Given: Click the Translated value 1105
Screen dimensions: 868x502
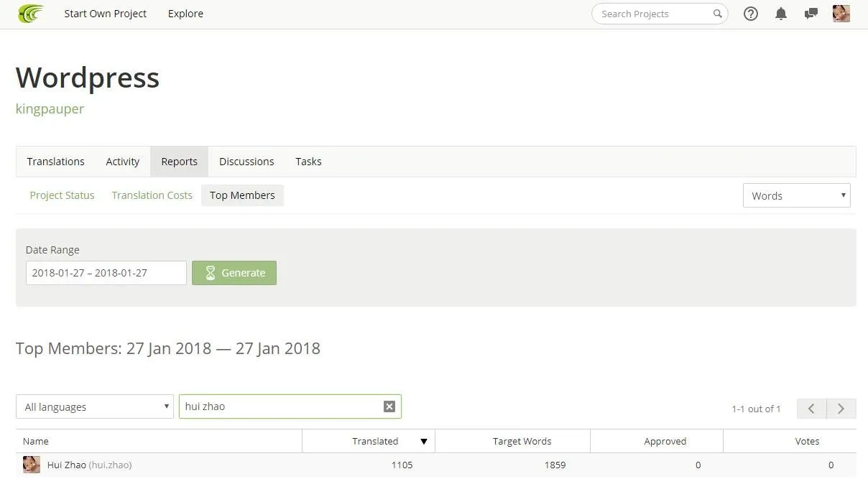Looking at the screenshot, I should 402,465.
